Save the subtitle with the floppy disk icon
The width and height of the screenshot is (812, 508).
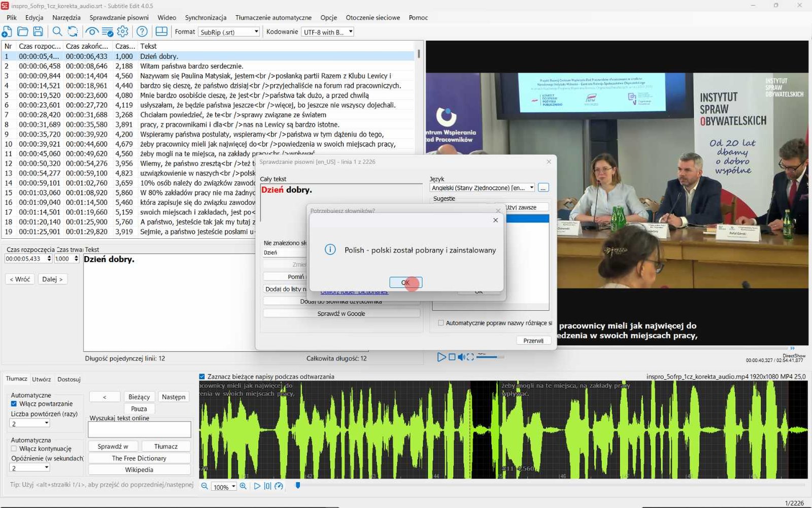38,31
